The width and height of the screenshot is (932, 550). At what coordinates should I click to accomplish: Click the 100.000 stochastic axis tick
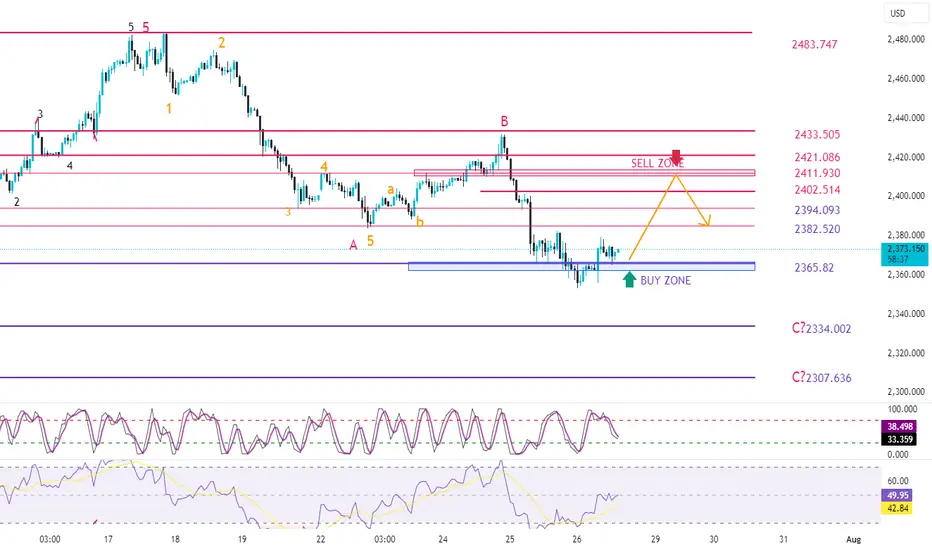click(902, 409)
